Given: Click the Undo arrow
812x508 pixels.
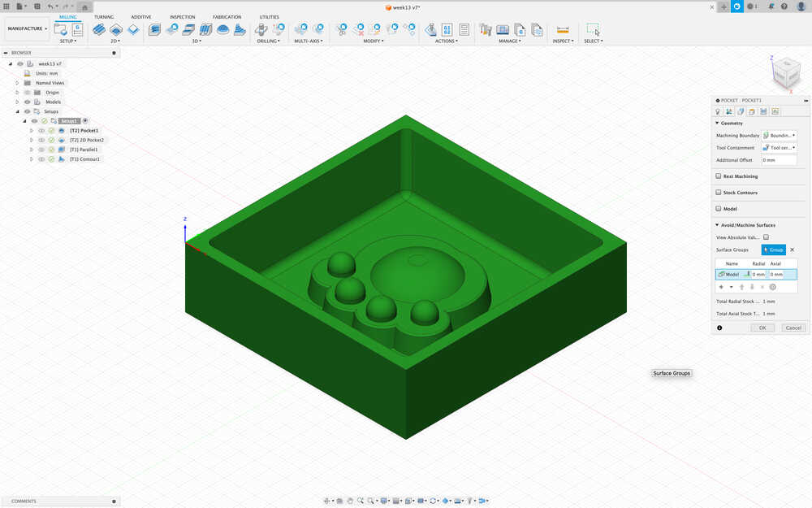Looking at the screenshot, I should pos(50,7).
